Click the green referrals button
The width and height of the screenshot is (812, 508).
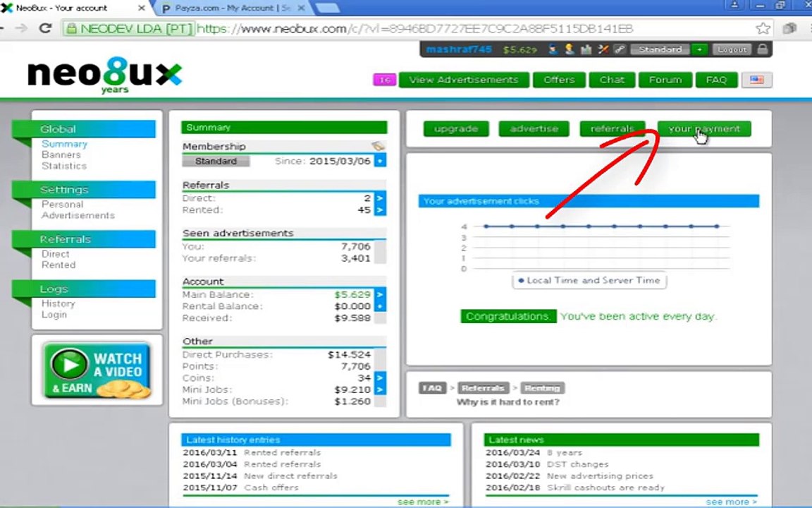click(612, 128)
